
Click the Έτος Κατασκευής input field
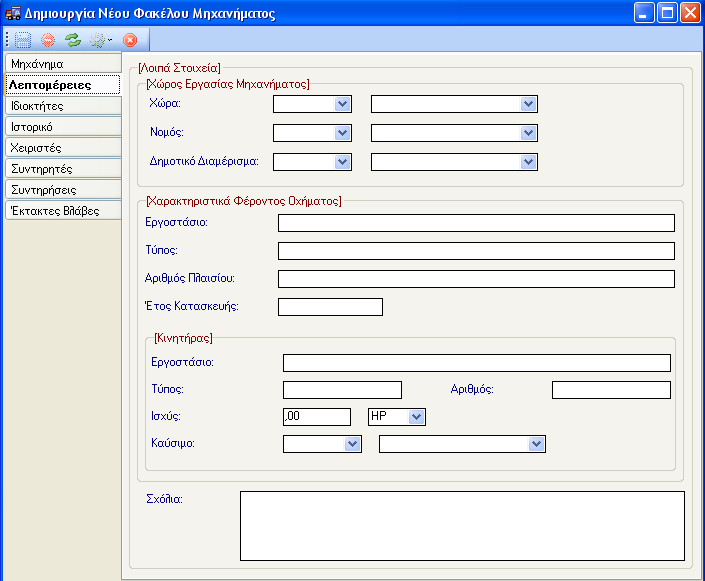(330, 307)
